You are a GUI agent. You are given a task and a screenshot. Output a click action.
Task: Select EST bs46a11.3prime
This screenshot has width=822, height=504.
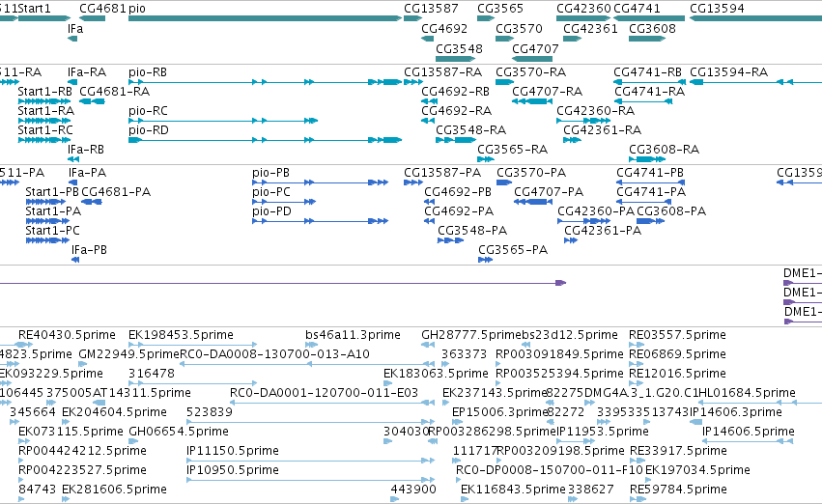[x=353, y=335]
